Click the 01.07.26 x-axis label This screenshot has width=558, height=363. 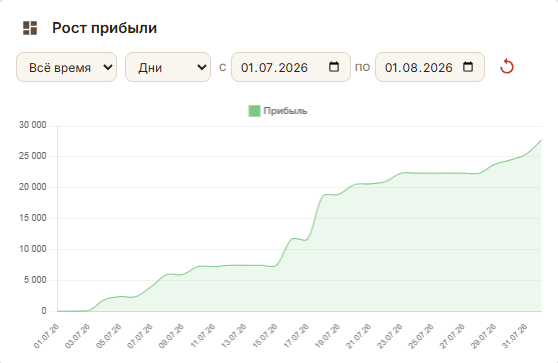[x=46, y=336]
